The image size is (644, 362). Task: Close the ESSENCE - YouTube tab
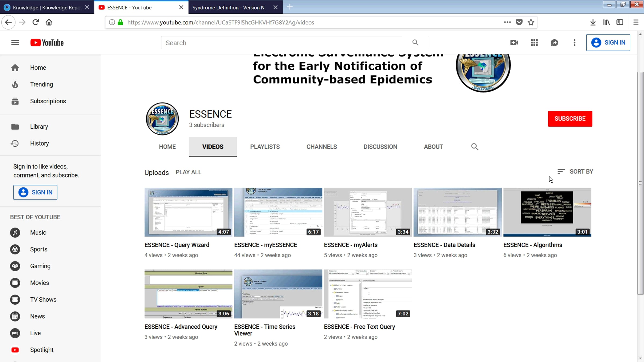(x=181, y=7)
